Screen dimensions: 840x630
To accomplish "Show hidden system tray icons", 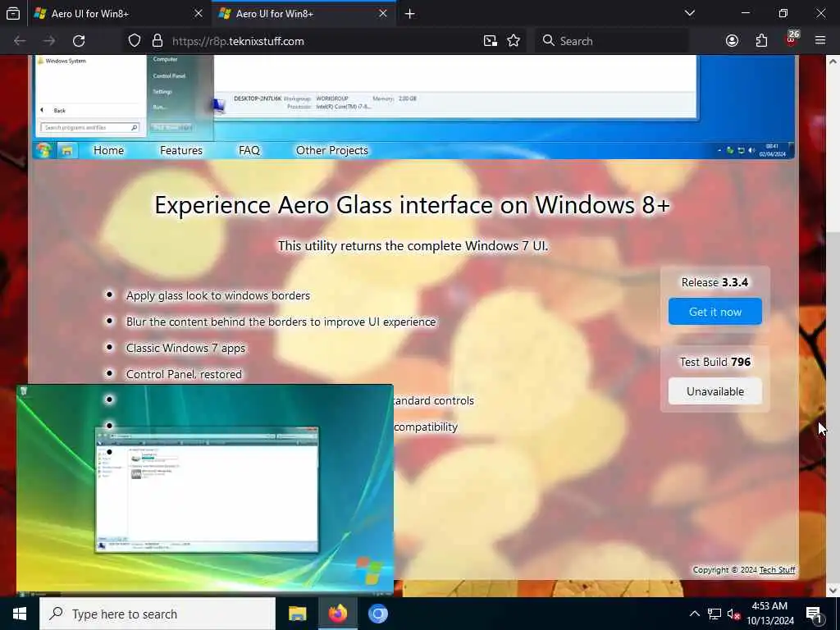I will [x=694, y=614].
